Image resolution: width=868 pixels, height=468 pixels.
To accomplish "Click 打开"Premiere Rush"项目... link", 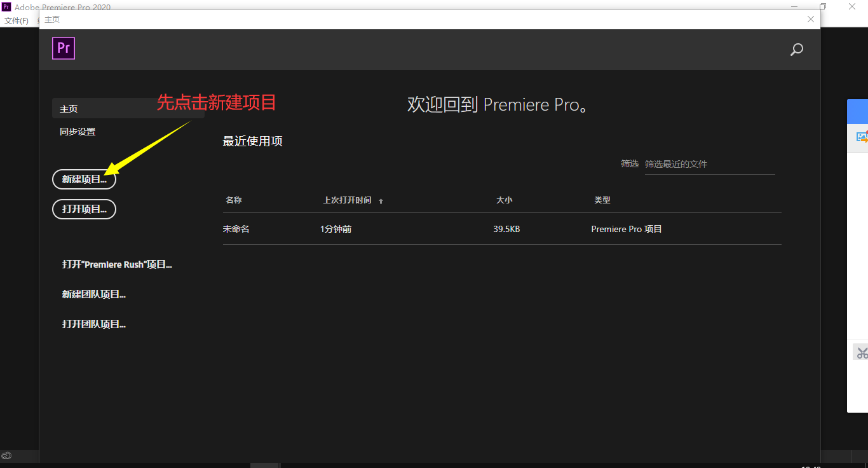I will point(117,265).
